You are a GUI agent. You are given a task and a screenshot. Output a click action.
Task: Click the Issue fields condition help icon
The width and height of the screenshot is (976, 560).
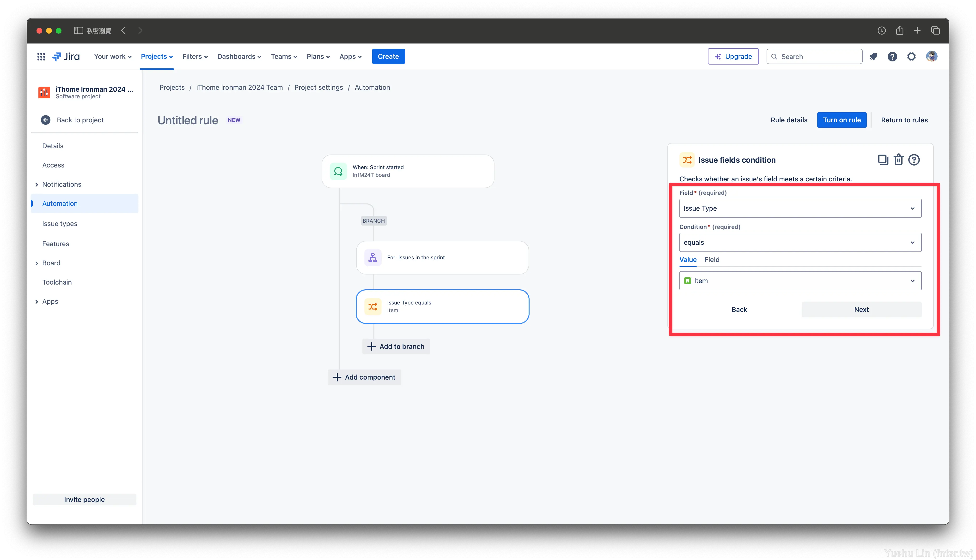pos(914,159)
